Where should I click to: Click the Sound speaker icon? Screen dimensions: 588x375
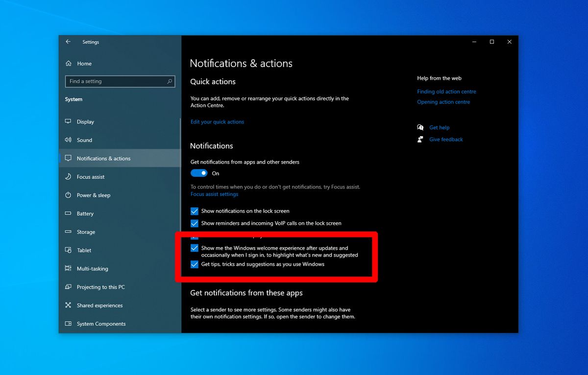(68, 140)
